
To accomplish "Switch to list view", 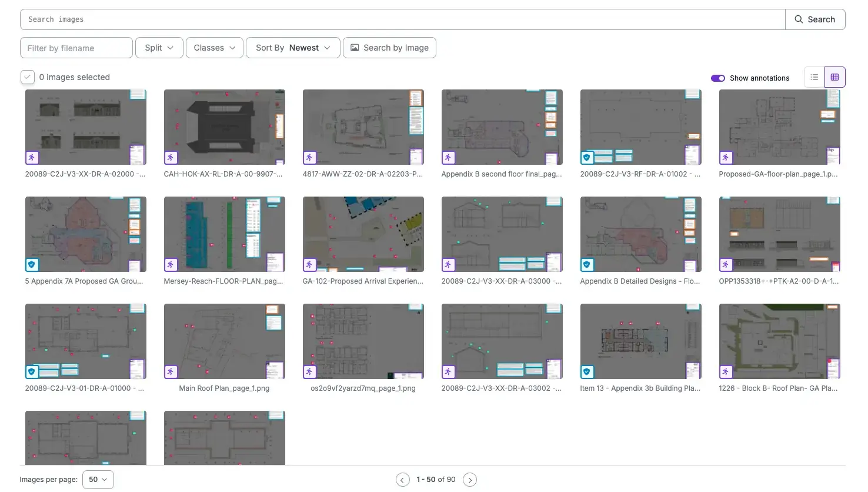I will (814, 77).
